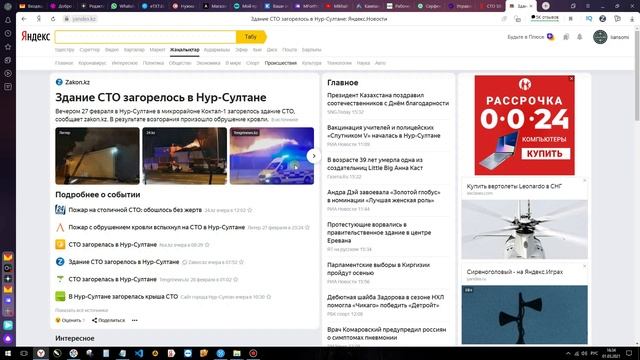Open 'Купить вертолеты Leonardo в СНГ' ad
This screenshot has width=640, height=360.
[x=514, y=186]
